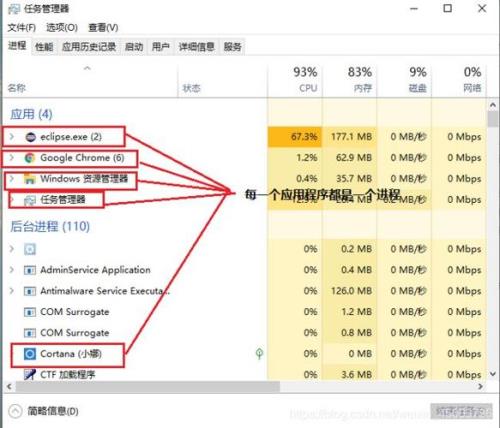
Task: Click the 后台进程 (110) group header
Action: click(x=50, y=227)
